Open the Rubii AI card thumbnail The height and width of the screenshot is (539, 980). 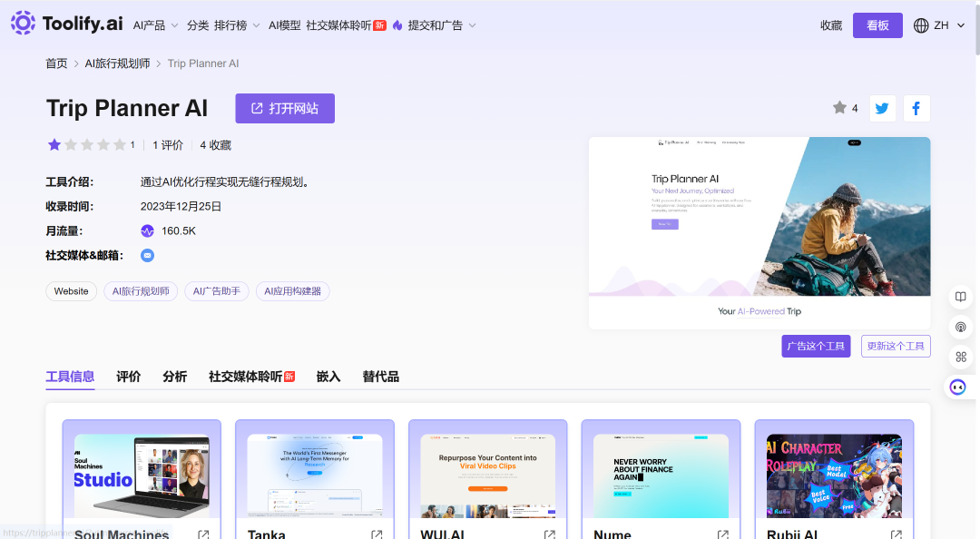tap(835, 475)
